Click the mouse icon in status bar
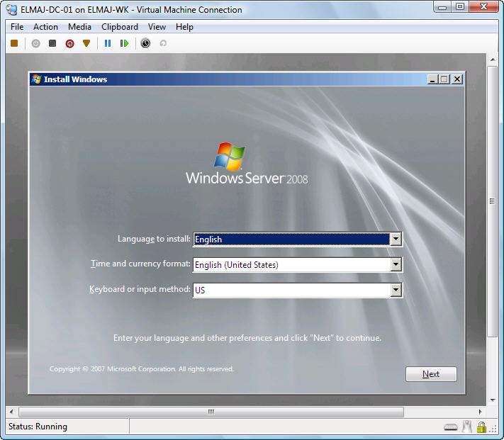 click(466, 427)
